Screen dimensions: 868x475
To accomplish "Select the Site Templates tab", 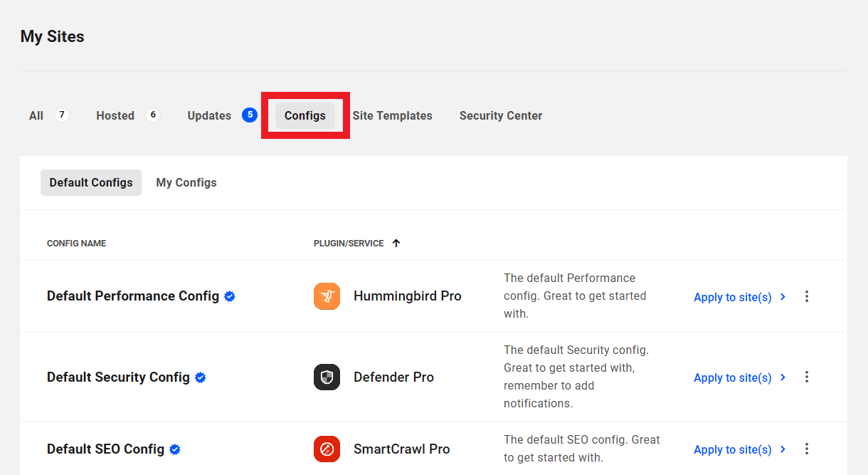I will coord(392,115).
